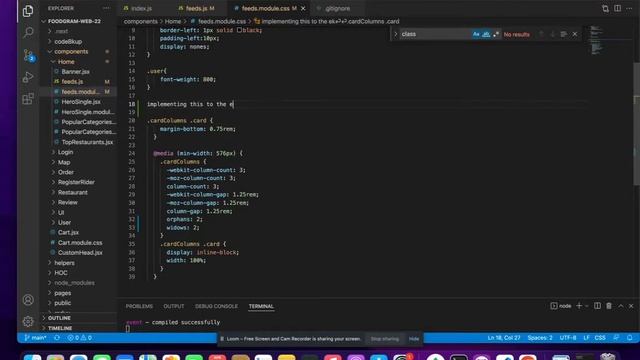
Task: Toggle Match Whole Word in find widget
Action: [x=486, y=34]
